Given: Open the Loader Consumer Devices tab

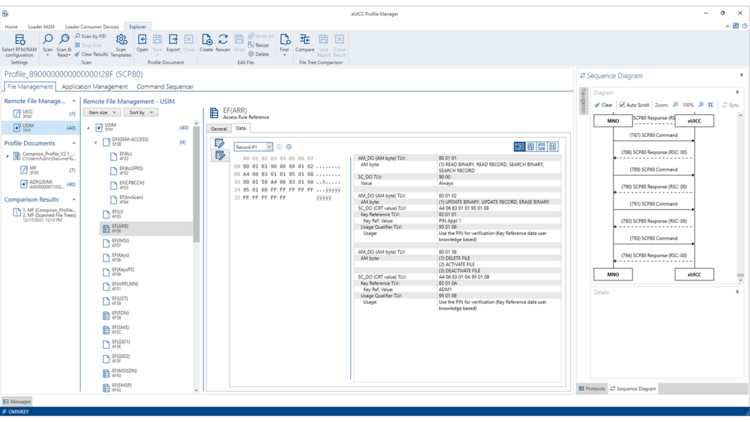Looking at the screenshot, I should pos(92,27).
